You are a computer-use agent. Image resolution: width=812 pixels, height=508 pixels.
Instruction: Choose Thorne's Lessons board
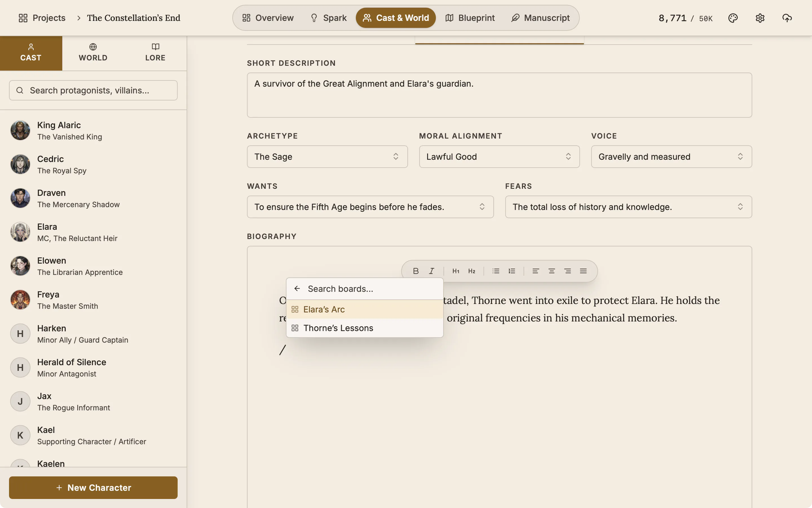coord(365,328)
